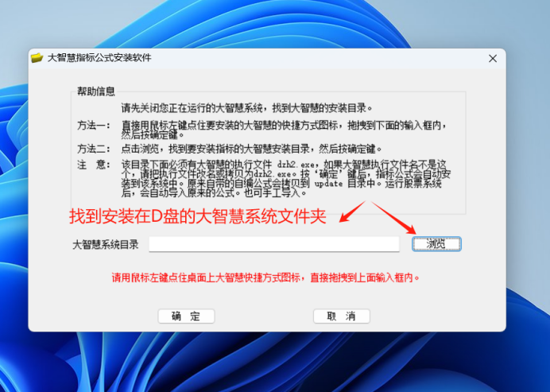The height and width of the screenshot is (392, 550).
Task: Click the folder icon in the title bar
Action: point(37,58)
